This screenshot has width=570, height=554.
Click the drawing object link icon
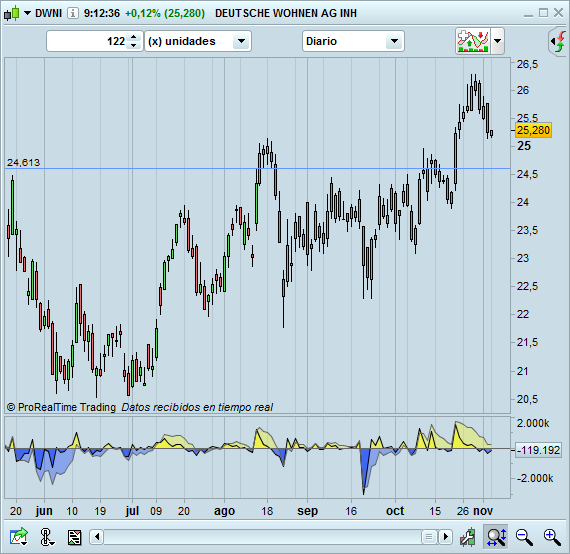(x=47, y=537)
